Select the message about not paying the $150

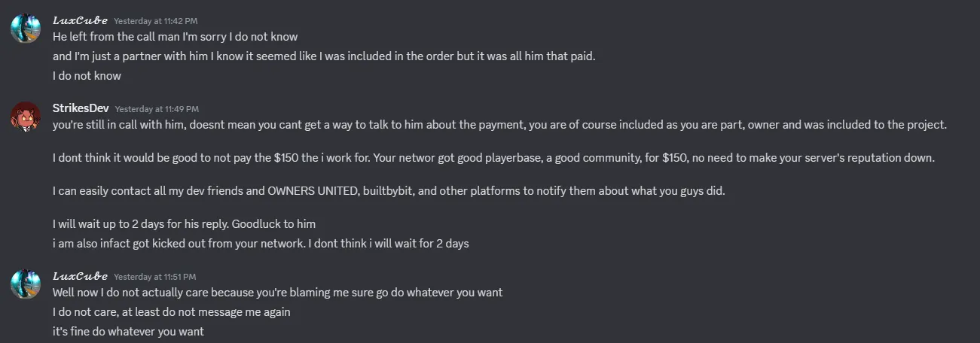[x=493, y=159]
